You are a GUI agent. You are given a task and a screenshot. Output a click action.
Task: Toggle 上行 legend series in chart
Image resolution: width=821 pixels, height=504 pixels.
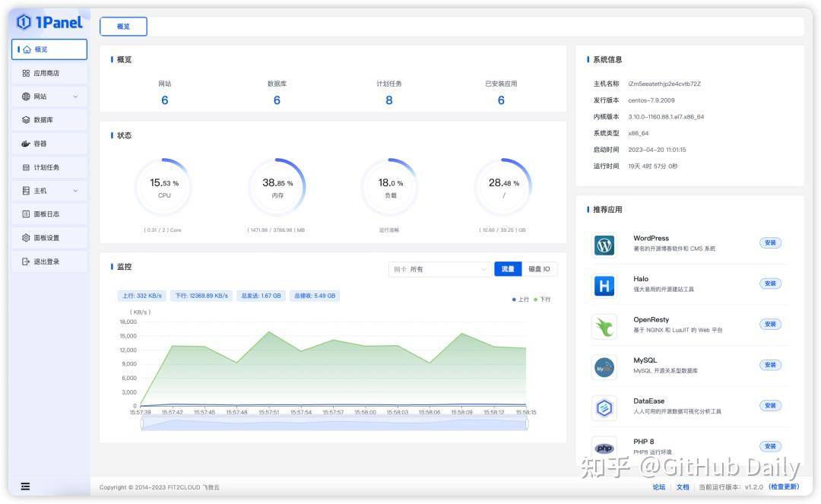click(521, 300)
